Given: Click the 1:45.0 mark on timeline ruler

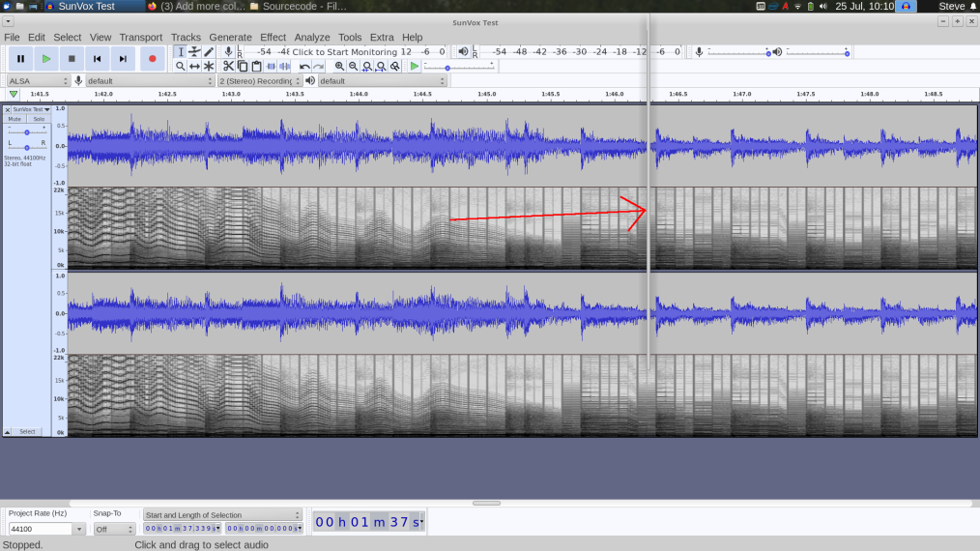Looking at the screenshot, I should [x=486, y=94].
